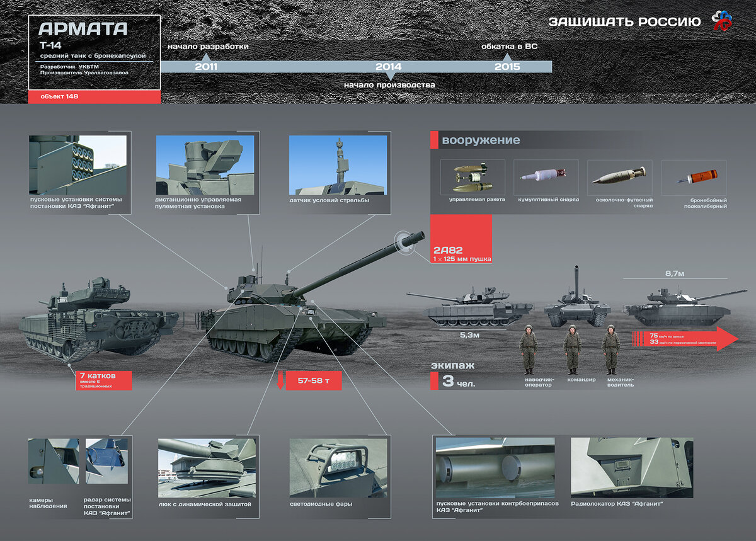Open the осколочно-фугасный снаряд shell image
The height and width of the screenshot is (541, 756).
(619, 177)
